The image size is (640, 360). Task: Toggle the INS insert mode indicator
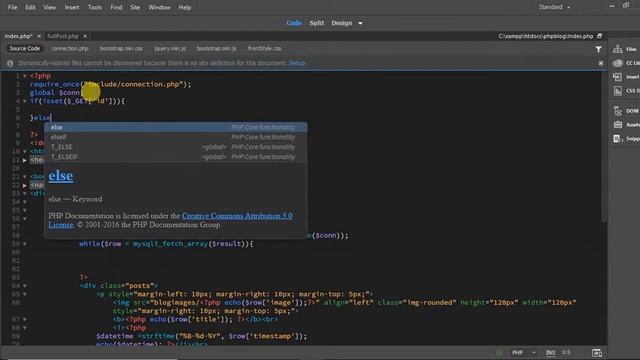coord(550,353)
